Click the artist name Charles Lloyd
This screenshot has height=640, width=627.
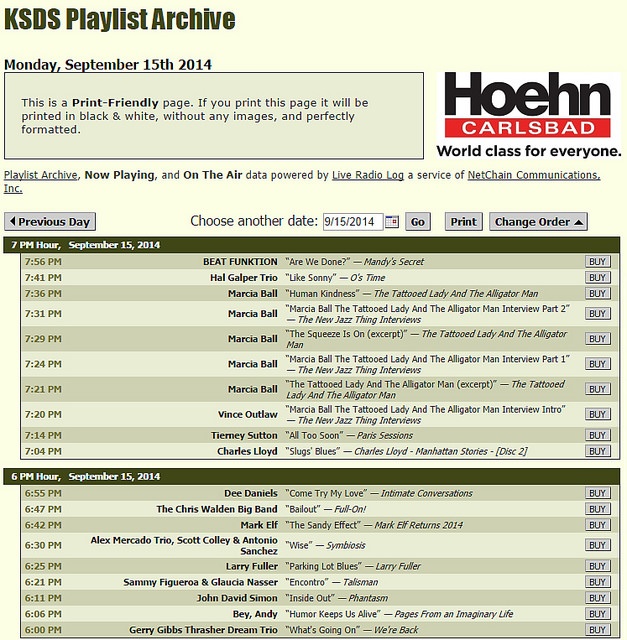tap(247, 451)
